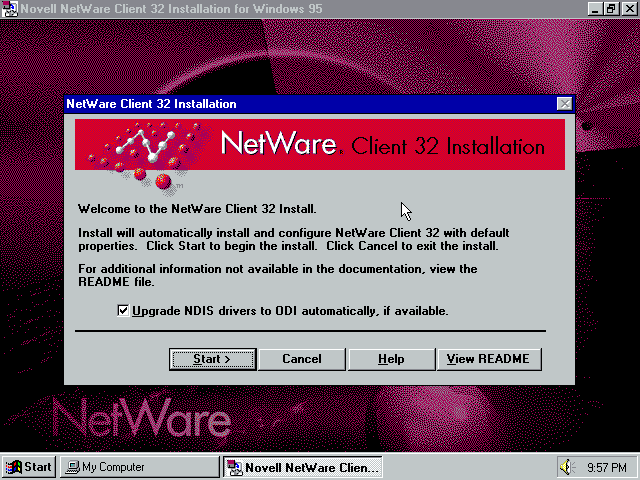Open the speaker volume tray icon
The height and width of the screenshot is (480, 640).
tap(567, 467)
